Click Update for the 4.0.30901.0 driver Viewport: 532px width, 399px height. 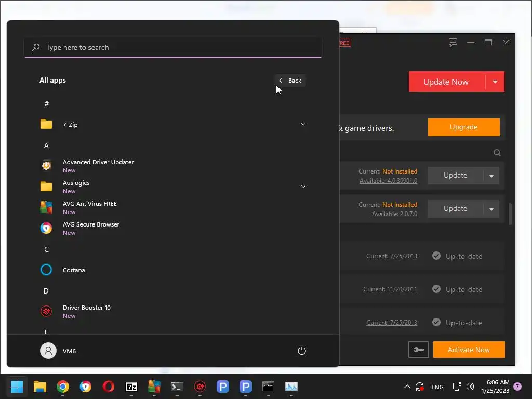[x=455, y=176]
